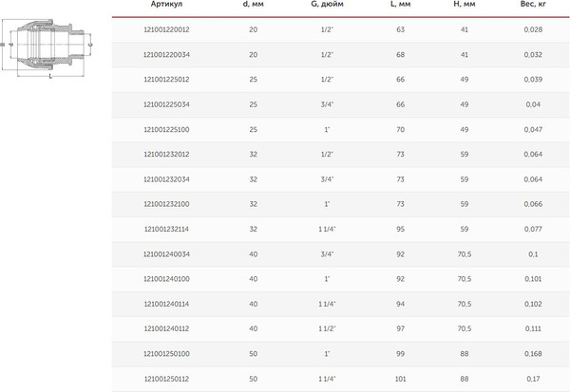This screenshot has width=570, height=392.
Task: Select article number 121001232034
Action: coord(166,178)
